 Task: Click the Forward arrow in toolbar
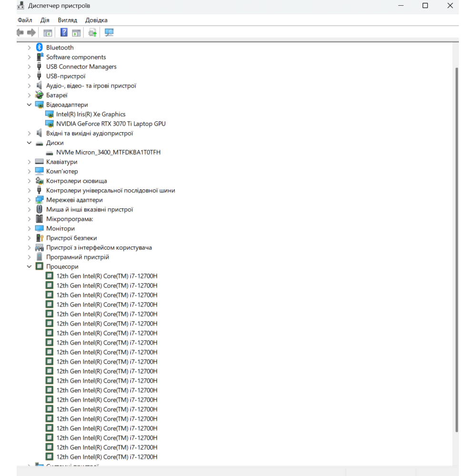(31, 32)
